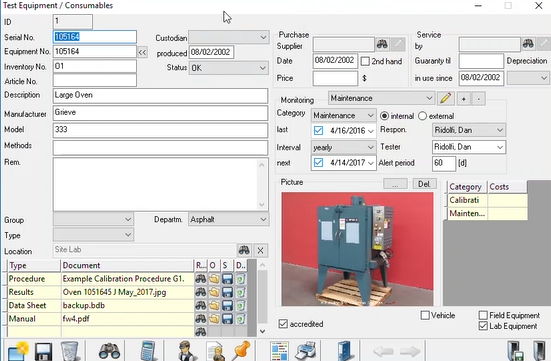Click the ... browse button above the picture

tap(395, 184)
